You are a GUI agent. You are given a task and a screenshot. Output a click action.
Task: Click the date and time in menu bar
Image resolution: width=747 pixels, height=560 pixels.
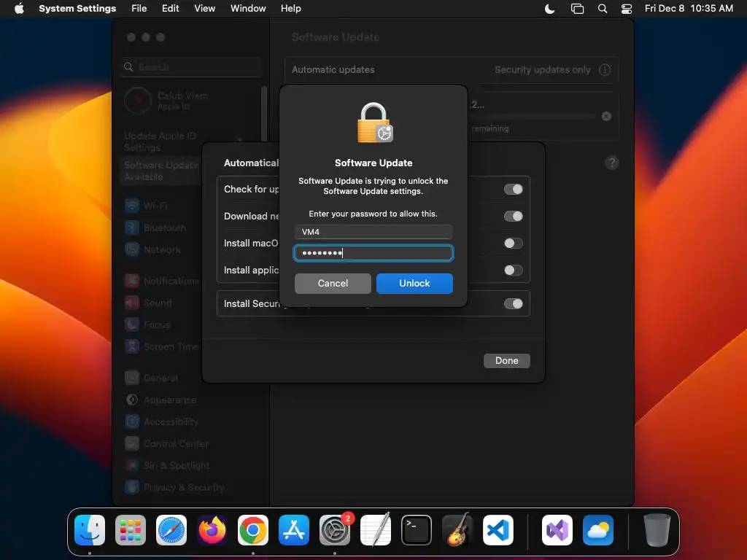(x=689, y=9)
